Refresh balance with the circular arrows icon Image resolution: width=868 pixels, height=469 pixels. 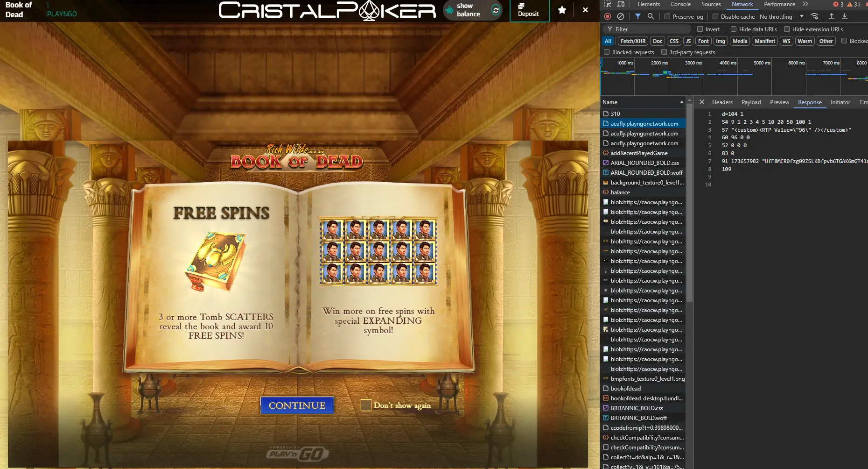496,10
